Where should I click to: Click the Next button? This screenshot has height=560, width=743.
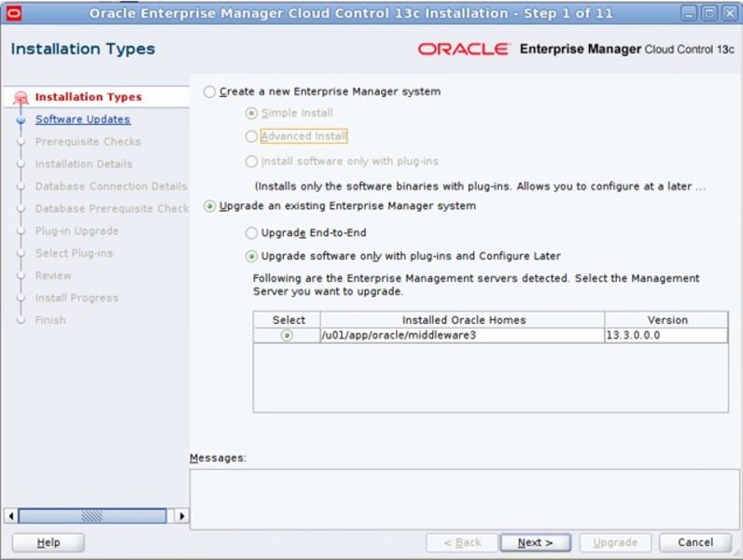(x=536, y=542)
